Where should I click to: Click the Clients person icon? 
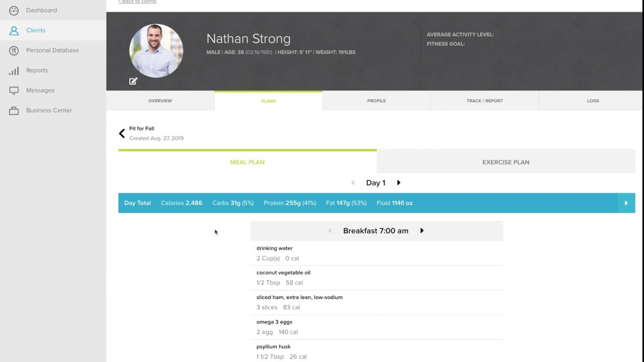pos(14,31)
